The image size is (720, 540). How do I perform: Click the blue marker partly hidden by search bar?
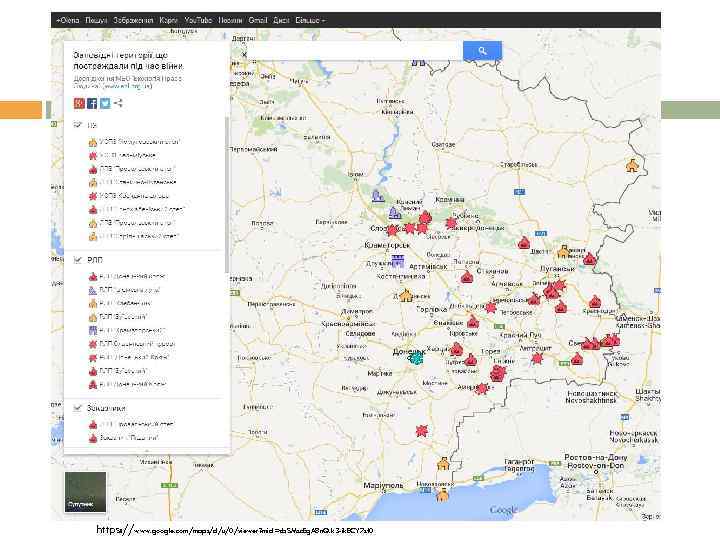click(x=418, y=62)
